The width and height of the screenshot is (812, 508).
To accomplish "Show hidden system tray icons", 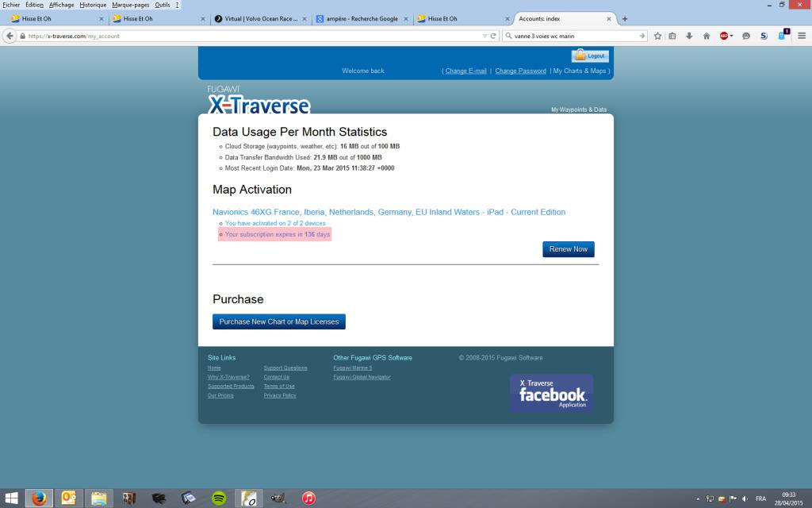I will [x=698, y=498].
